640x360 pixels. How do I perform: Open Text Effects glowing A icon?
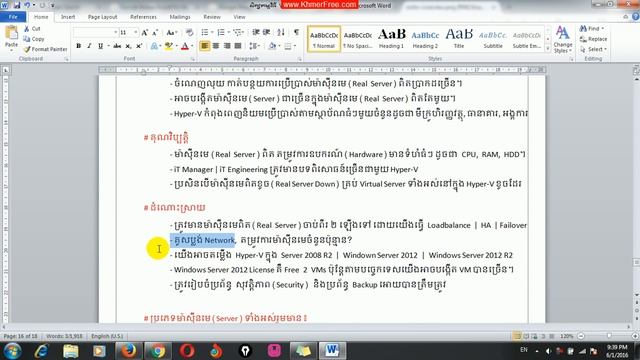[154, 46]
